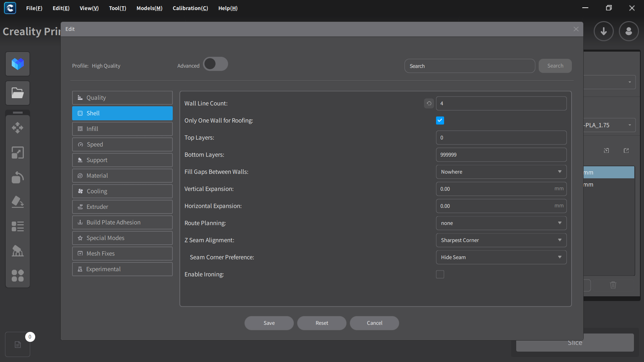The height and width of the screenshot is (362, 644).
Task: Close the Edit dialog
Action: pos(576,29)
